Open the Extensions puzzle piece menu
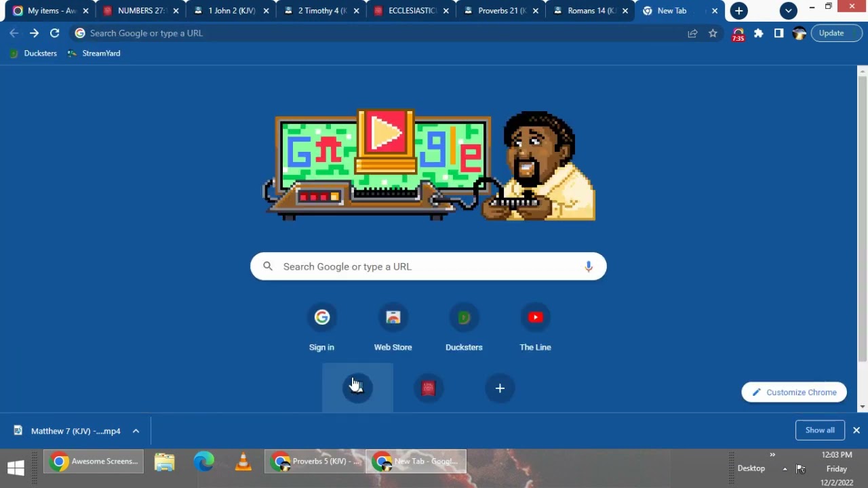This screenshot has height=488, width=868. click(759, 33)
